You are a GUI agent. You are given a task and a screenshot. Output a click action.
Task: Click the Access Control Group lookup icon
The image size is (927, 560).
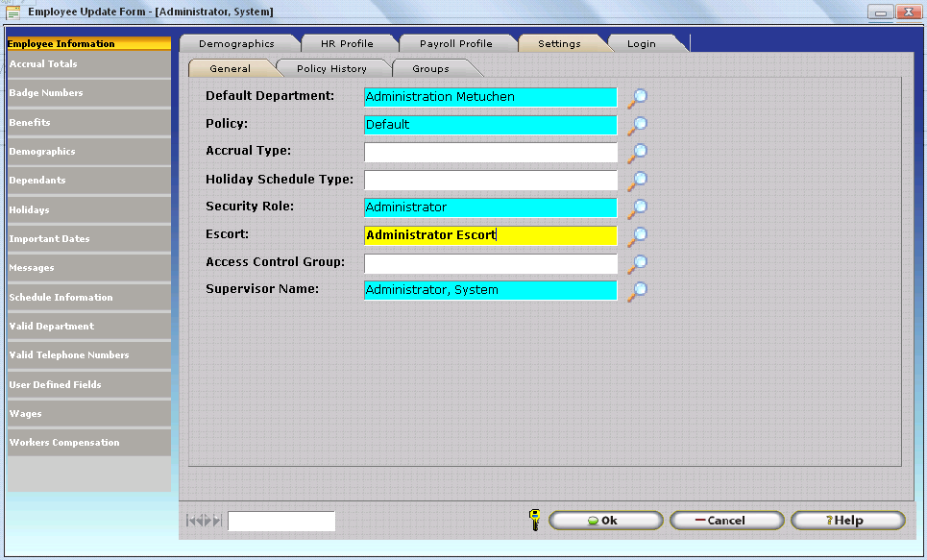pos(638,263)
